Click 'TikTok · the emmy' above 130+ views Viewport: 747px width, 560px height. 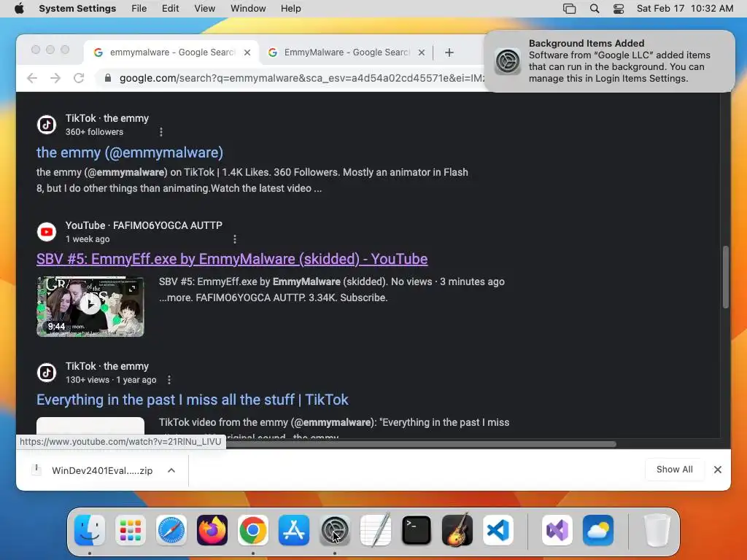(x=107, y=366)
